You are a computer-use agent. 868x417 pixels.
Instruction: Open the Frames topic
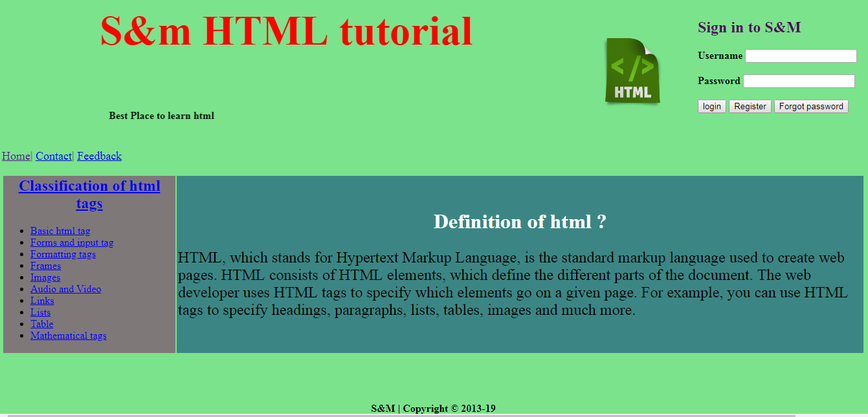[x=45, y=265]
